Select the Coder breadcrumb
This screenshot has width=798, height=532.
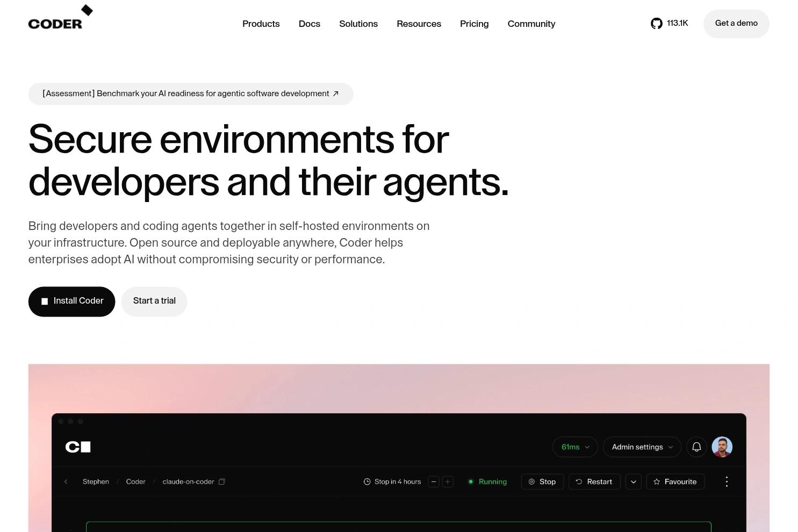135,482
